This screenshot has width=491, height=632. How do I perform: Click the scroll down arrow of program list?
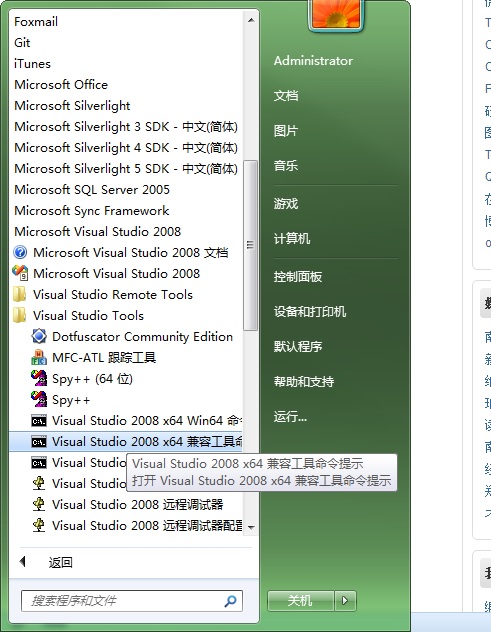pos(251,527)
